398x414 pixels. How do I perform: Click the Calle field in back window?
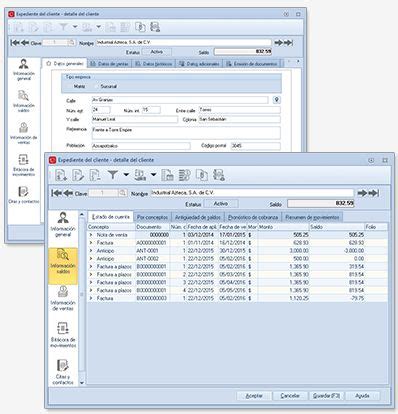(180, 100)
